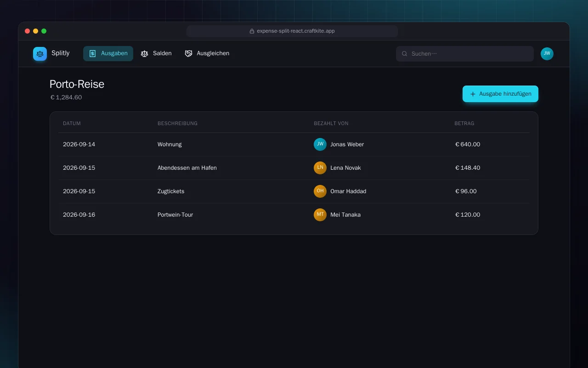
Task: Click the lock icon in address bar
Action: [x=252, y=31]
